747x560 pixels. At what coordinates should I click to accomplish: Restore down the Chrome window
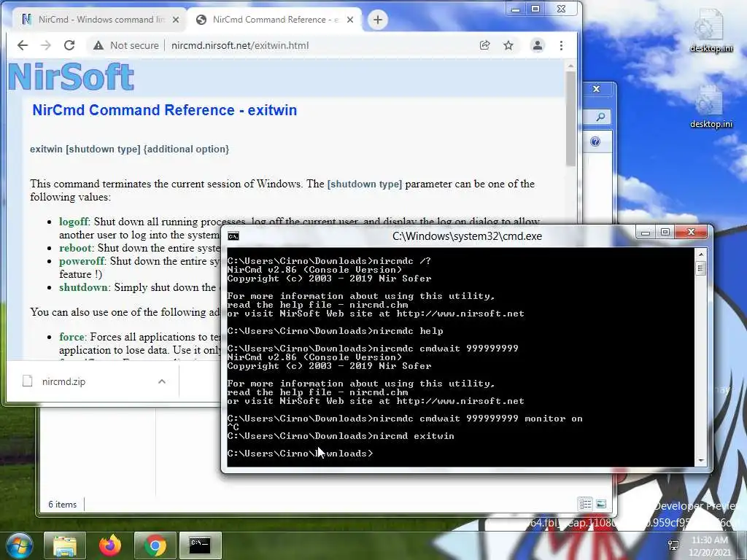(535, 9)
